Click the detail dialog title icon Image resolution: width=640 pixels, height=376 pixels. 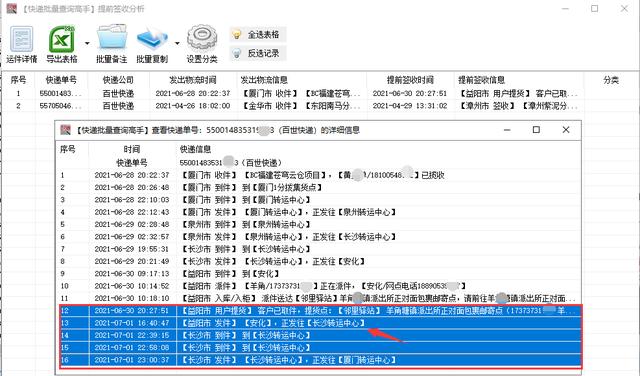[65, 130]
